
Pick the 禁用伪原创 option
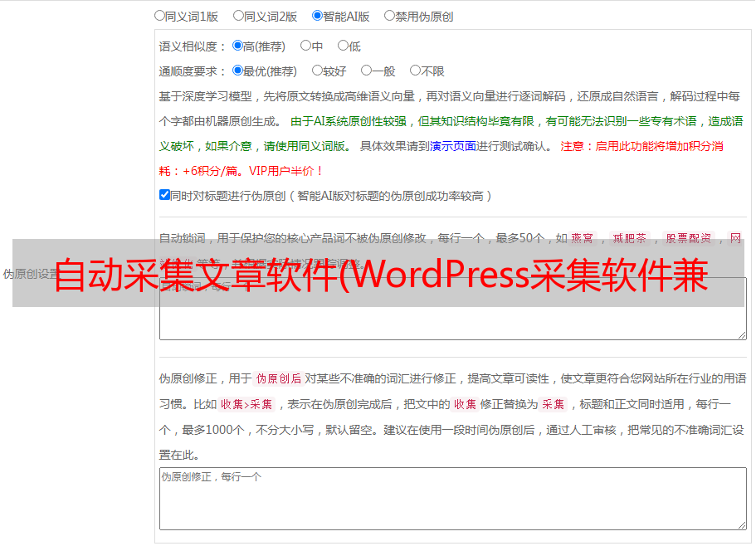point(389,15)
